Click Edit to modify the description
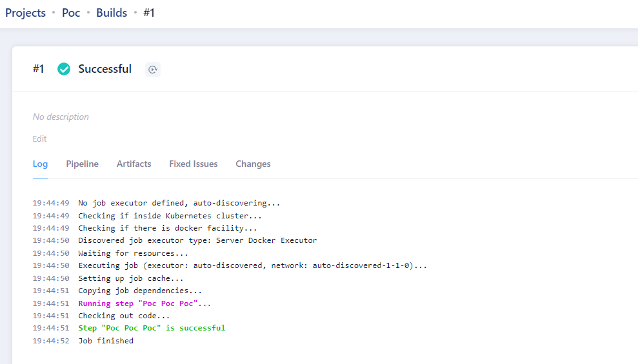 [x=40, y=139]
